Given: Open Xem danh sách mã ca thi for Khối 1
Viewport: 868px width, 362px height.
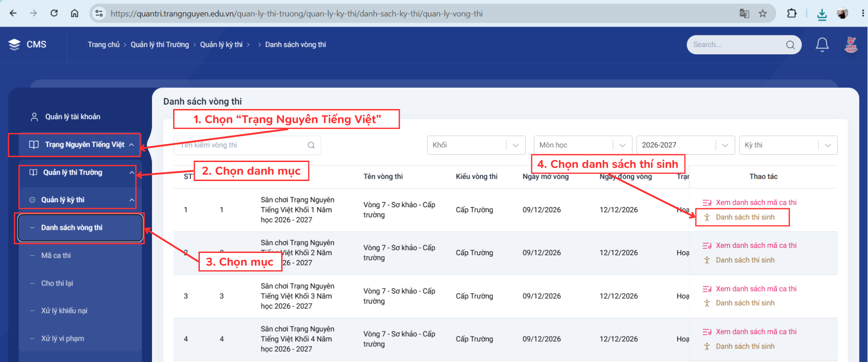Looking at the screenshot, I should click(x=756, y=203).
